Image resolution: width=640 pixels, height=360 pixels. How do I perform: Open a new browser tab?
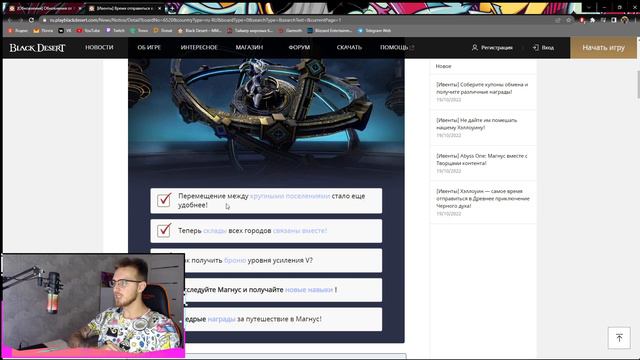(x=172, y=8)
